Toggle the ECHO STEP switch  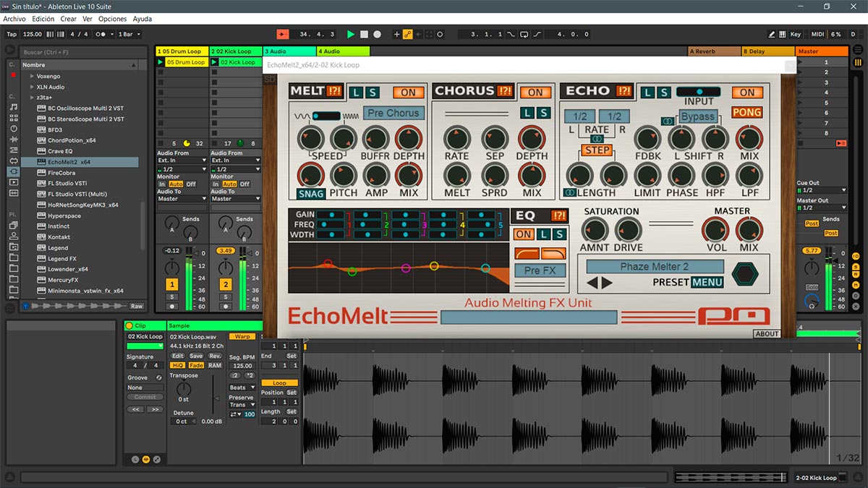click(x=597, y=150)
